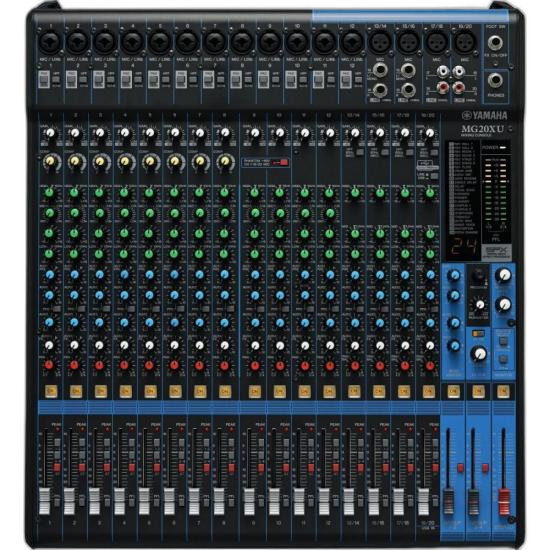The width and height of the screenshot is (550, 550).
Task: Toggle the channel 1 group 1-2 assign button
Action: [x=57, y=442]
